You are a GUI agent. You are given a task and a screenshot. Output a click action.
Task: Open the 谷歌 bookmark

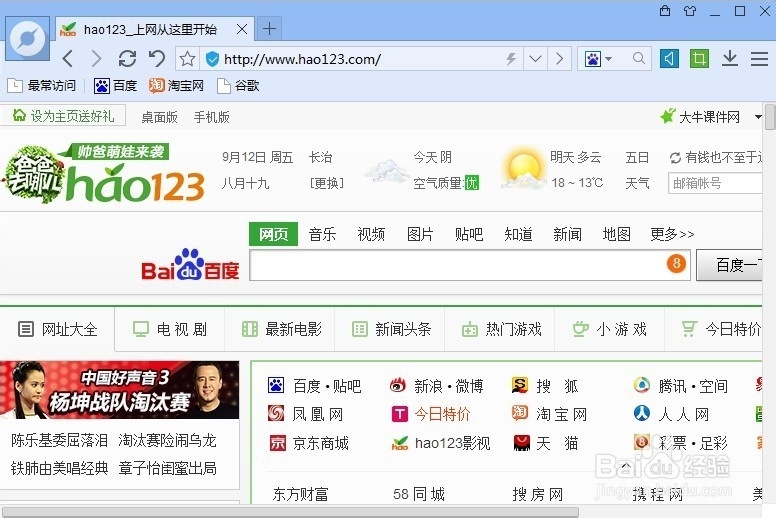238,86
